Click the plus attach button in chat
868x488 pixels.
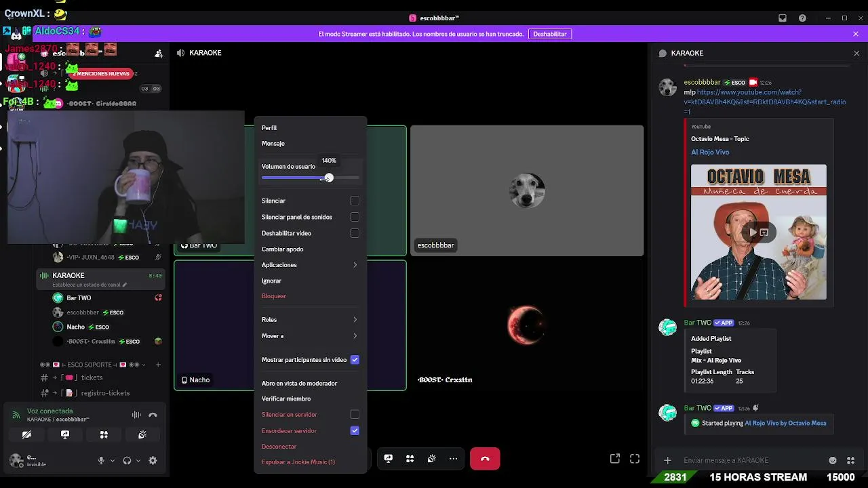click(667, 460)
